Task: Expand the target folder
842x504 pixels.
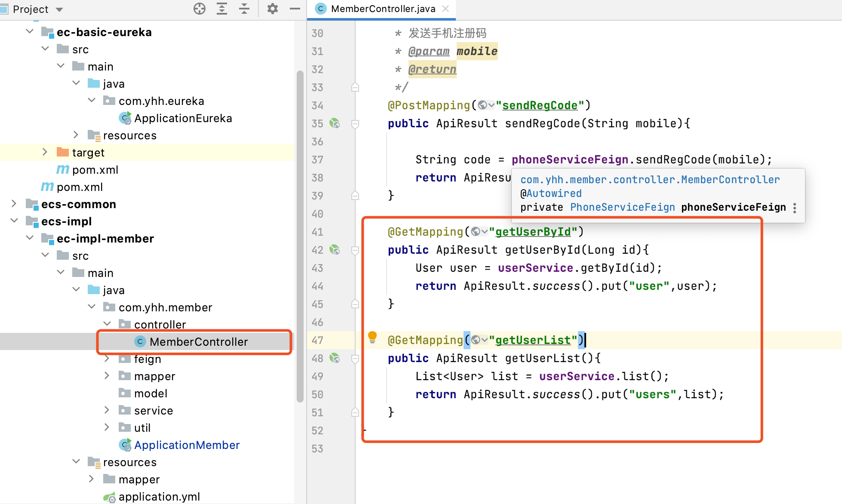Action: 45,152
